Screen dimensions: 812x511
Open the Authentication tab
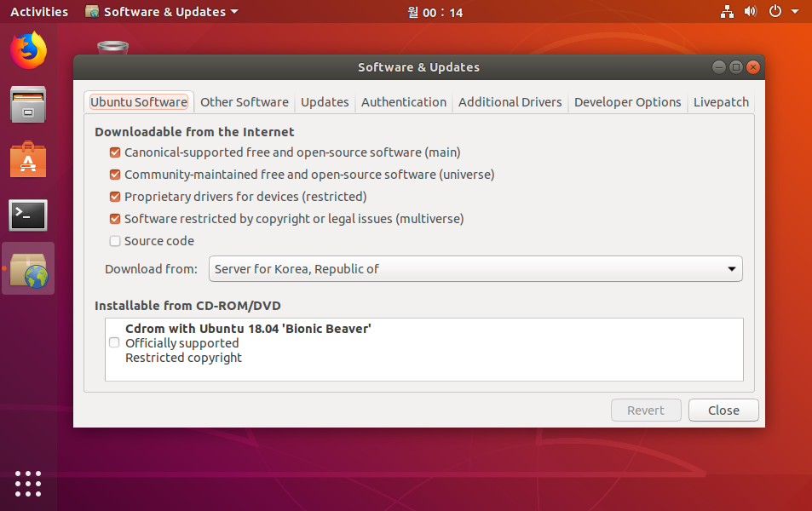404,102
